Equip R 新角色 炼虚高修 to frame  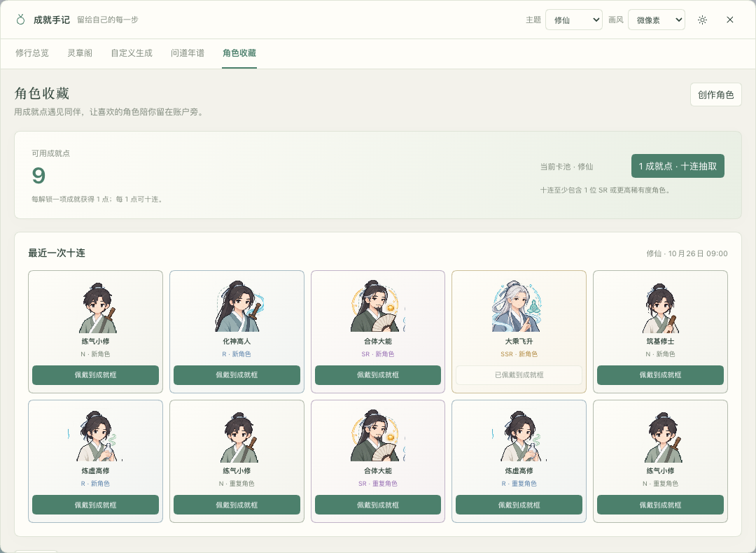point(95,505)
